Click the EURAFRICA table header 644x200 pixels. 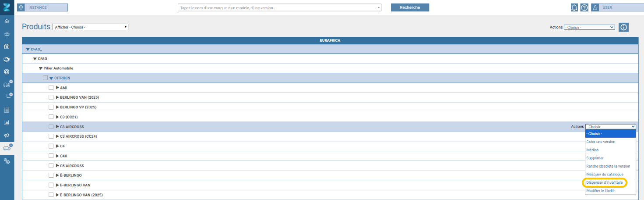330,40
